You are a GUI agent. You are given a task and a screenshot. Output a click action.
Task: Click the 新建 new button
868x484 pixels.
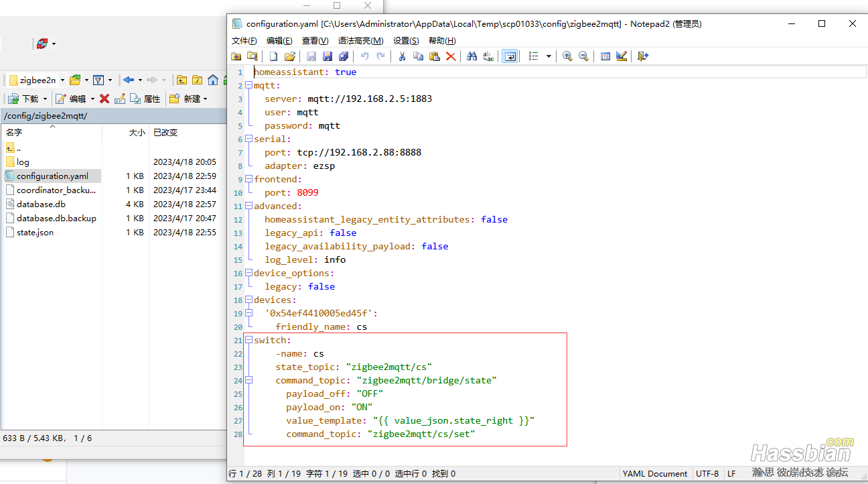pos(186,99)
